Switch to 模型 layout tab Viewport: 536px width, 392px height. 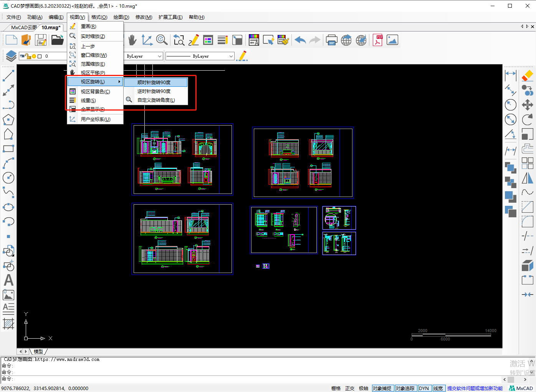[x=38, y=351]
